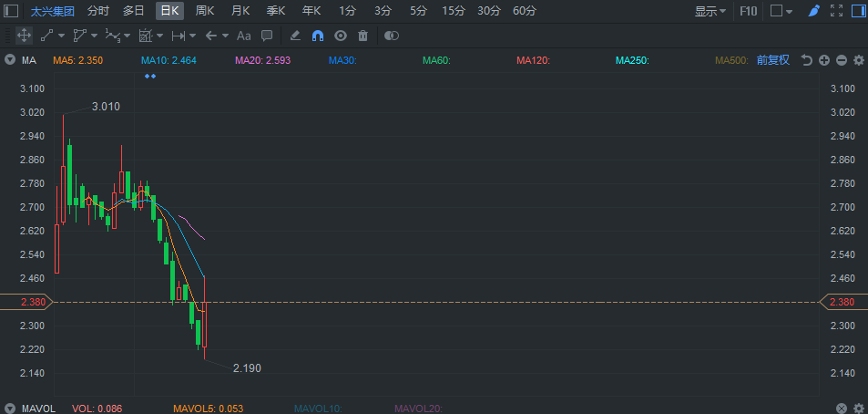Click the blue paintbrush drawing tools icon

tap(813, 11)
